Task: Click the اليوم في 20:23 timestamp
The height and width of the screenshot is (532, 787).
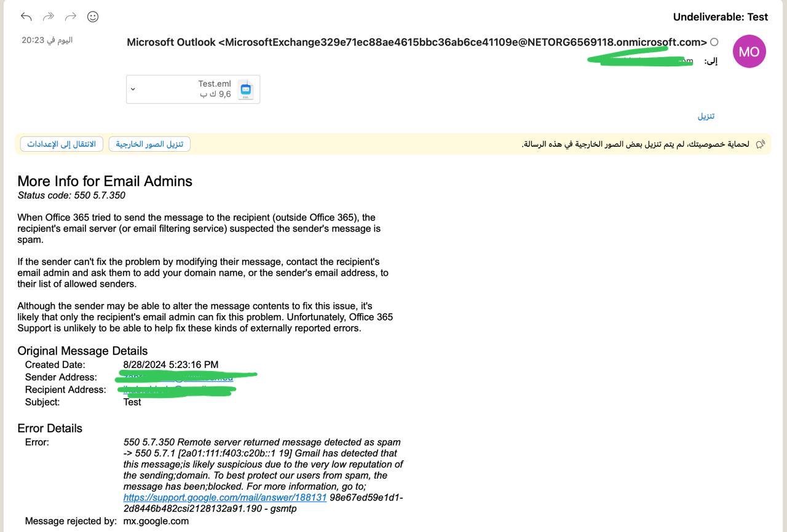Action: pos(47,40)
